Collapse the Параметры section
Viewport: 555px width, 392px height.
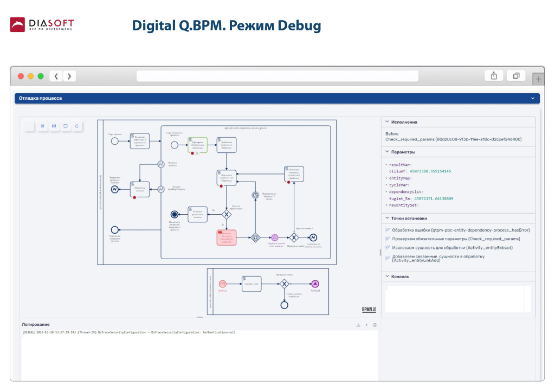click(387, 152)
